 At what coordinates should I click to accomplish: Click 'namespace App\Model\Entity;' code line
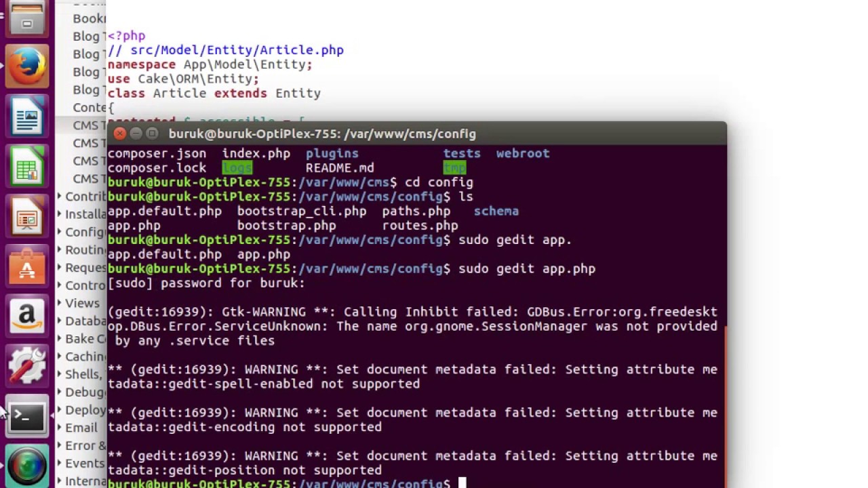pos(210,64)
